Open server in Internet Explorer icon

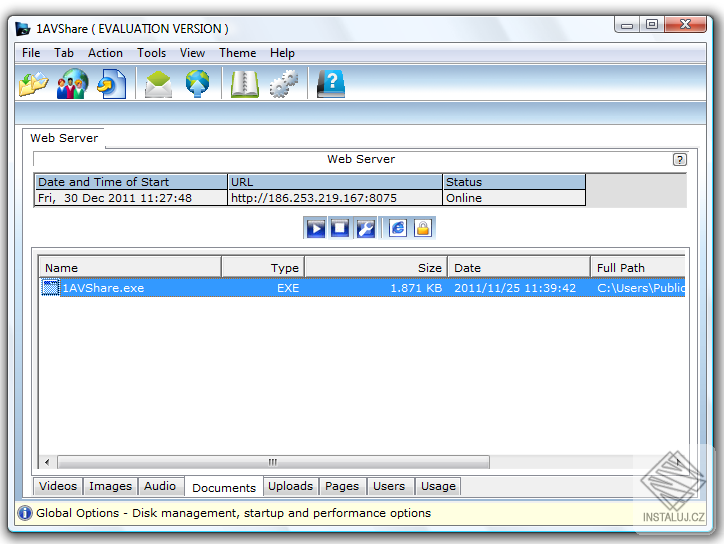click(398, 228)
